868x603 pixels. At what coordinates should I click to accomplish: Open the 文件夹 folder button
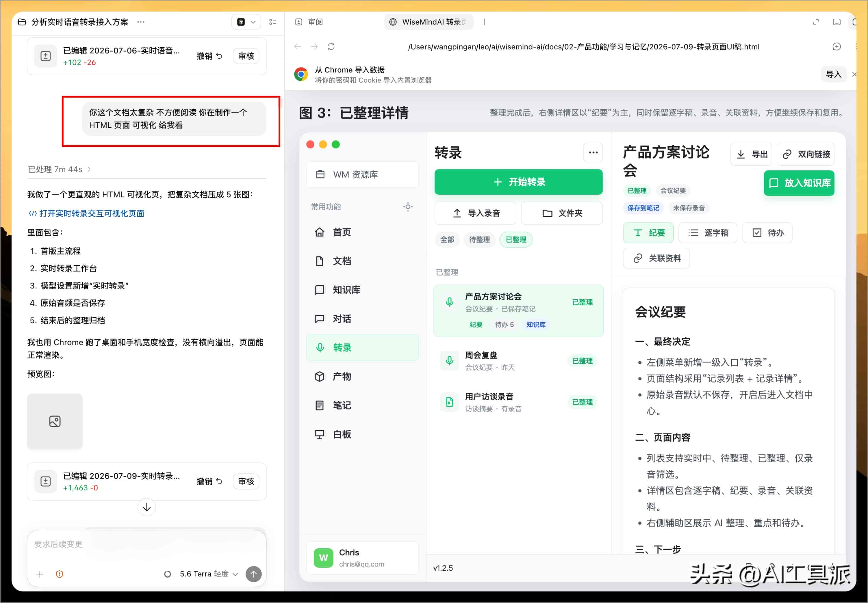(x=562, y=213)
